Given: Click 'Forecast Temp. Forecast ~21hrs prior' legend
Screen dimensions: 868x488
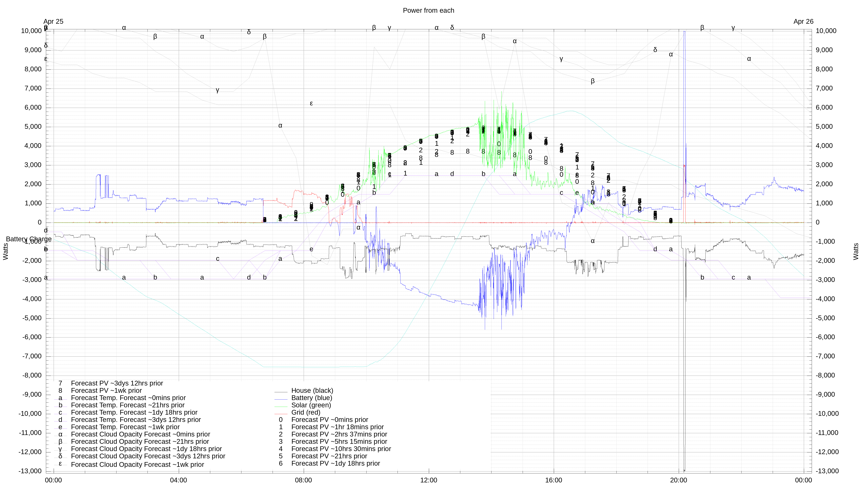Looking at the screenshot, I should [x=128, y=405].
